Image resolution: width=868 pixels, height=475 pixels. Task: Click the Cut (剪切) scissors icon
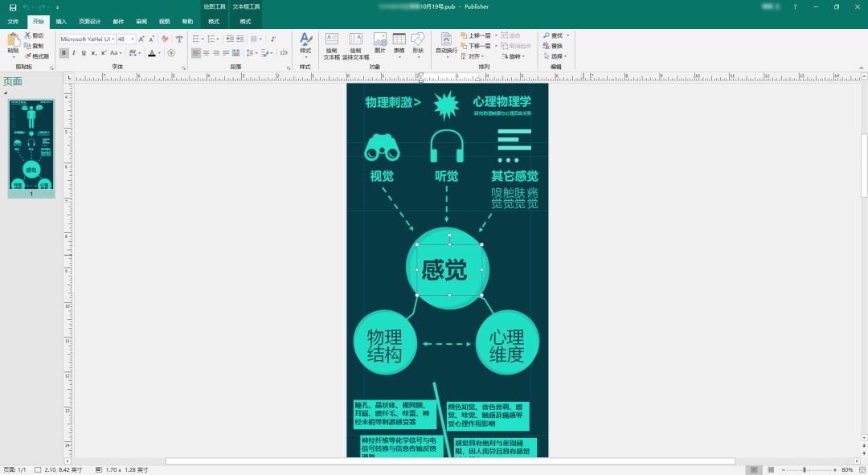pyautogui.click(x=27, y=35)
